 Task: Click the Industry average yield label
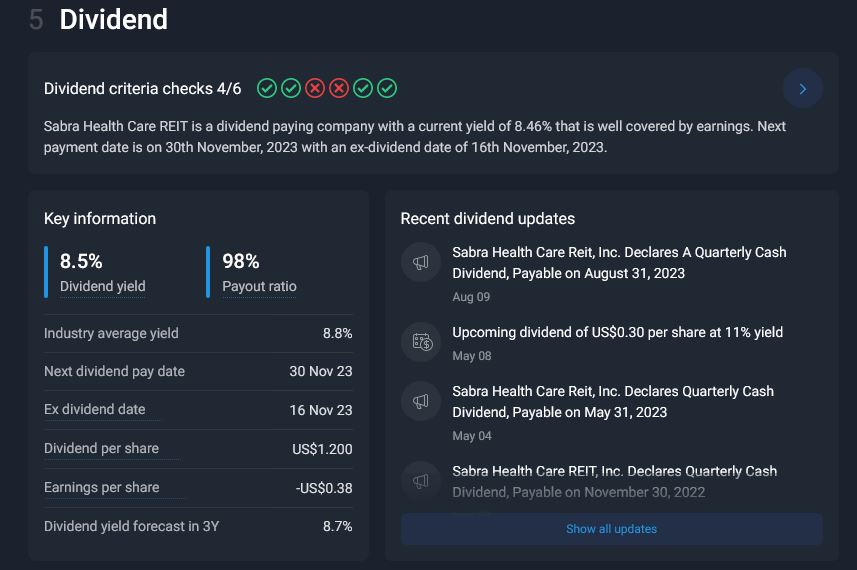(111, 333)
